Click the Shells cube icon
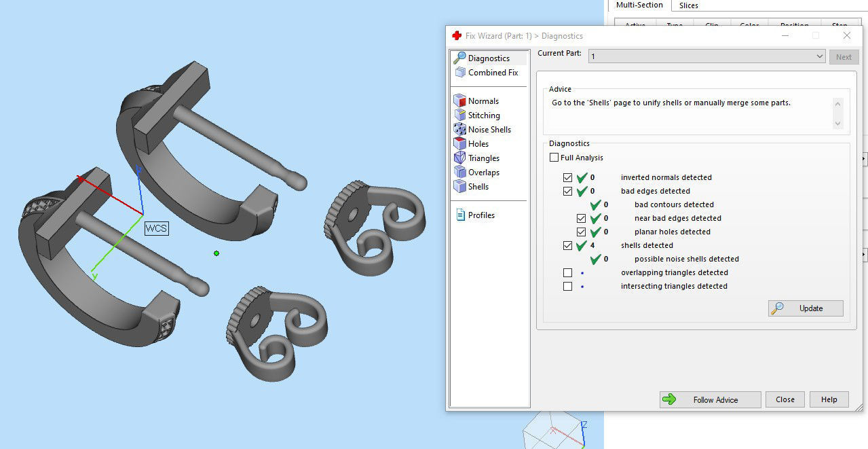The height and width of the screenshot is (449, 868). (459, 187)
